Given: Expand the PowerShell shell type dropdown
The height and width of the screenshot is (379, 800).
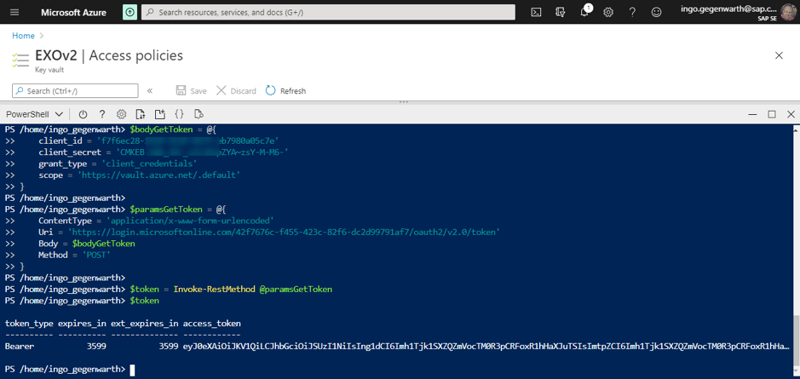Looking at the screenshot, I should click(x=34, y=114).
